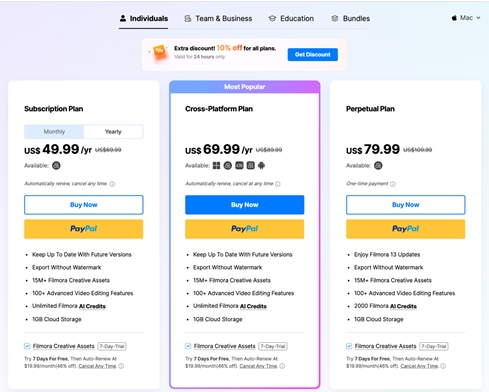Viewport: 489px width, 392px height.
Task: Click info icon next to Subscription auto-renew note
Action: click(112, 184)
